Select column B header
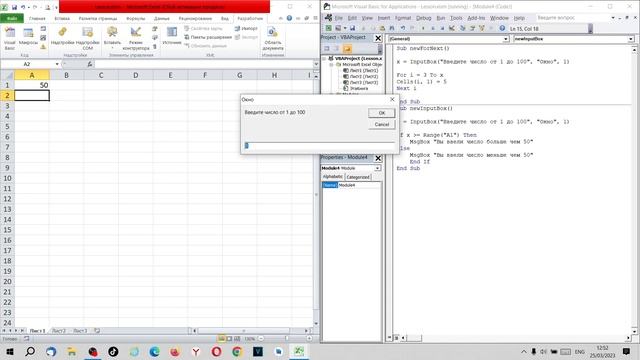 coord(67,75)
